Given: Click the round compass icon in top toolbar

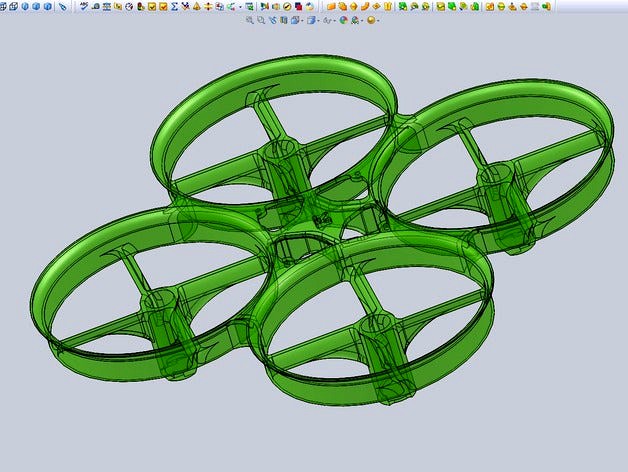Looking at the screenshot, I should click(129, 6).
